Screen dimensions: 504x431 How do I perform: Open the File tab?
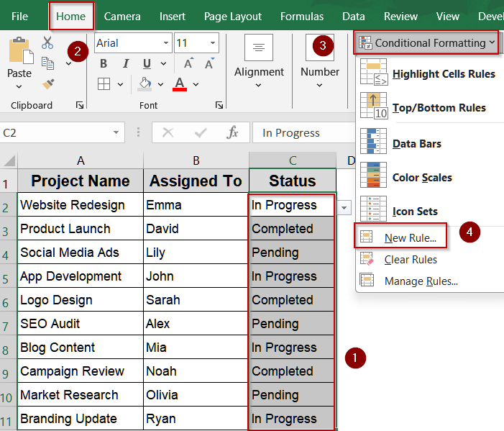click(19, 17)
